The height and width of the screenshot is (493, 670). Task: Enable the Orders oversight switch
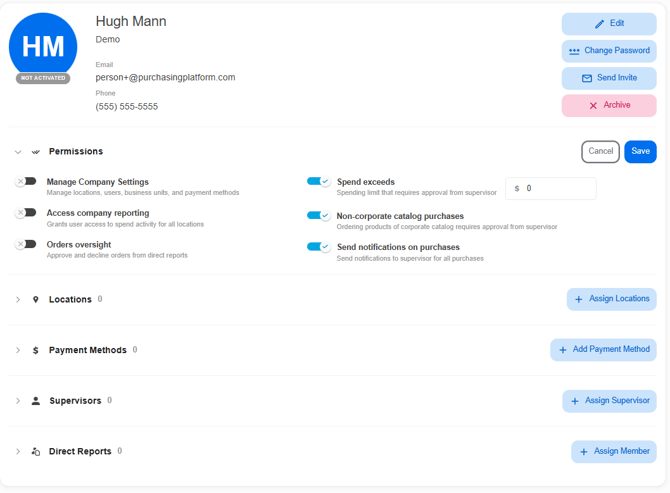(x=26, y=244)
